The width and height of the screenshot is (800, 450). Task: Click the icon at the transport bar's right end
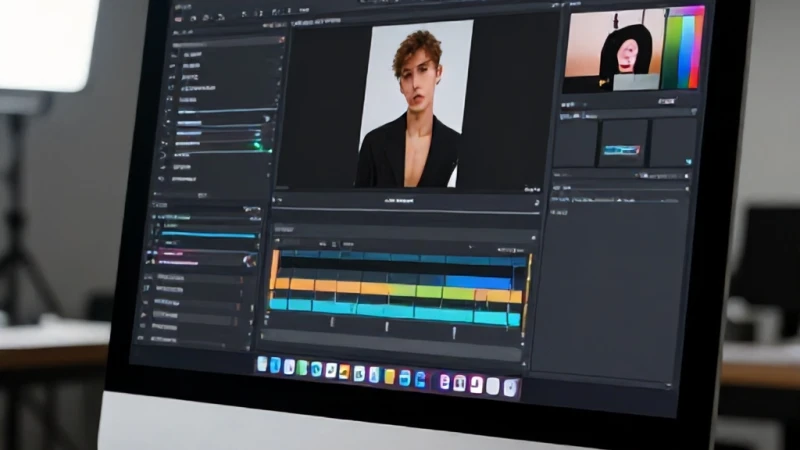[x=537, y=203]
